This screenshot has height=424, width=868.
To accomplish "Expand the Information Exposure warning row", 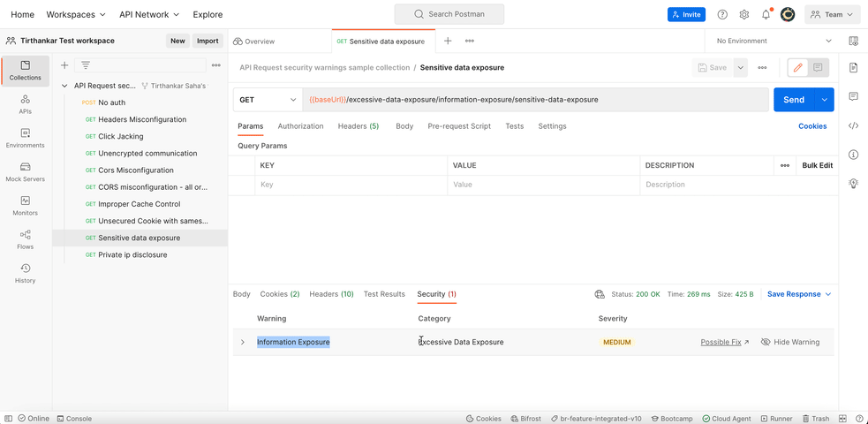I will (x=242, y=342).
